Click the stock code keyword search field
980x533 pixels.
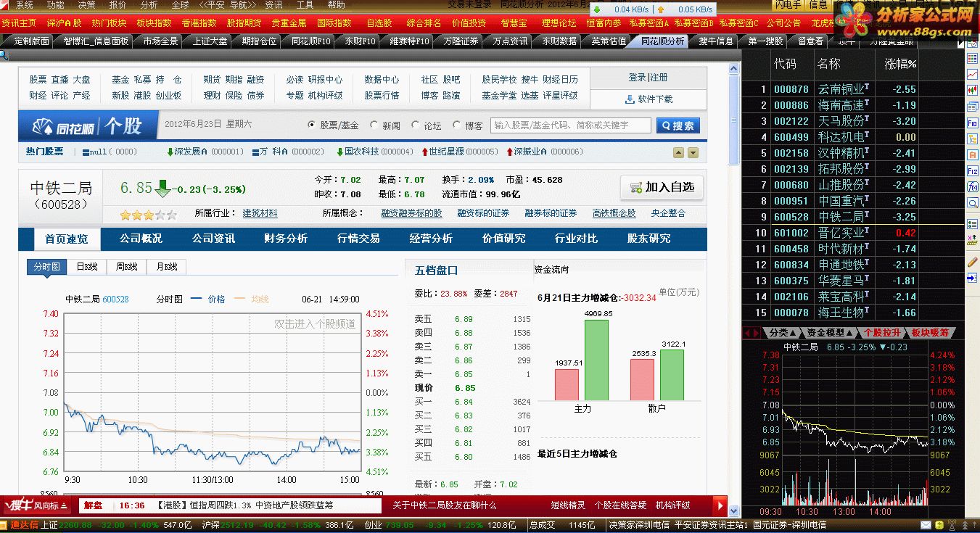pyautogui.click(x=570, y=125)
